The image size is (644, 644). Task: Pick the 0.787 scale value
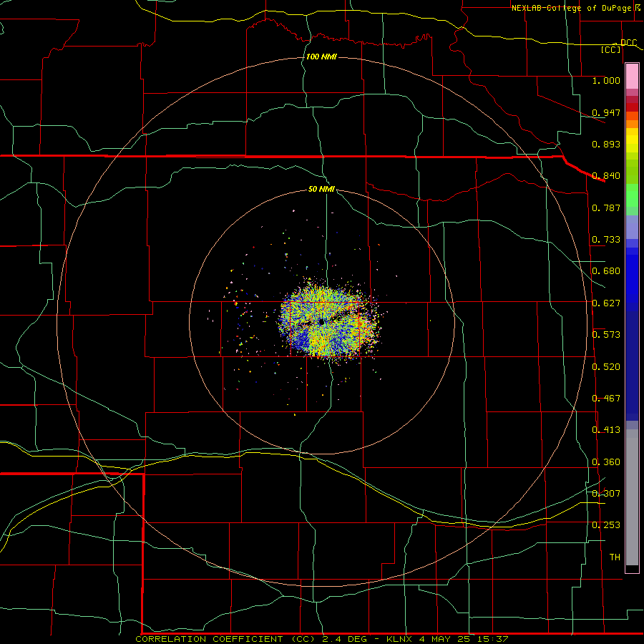[606, 208]
